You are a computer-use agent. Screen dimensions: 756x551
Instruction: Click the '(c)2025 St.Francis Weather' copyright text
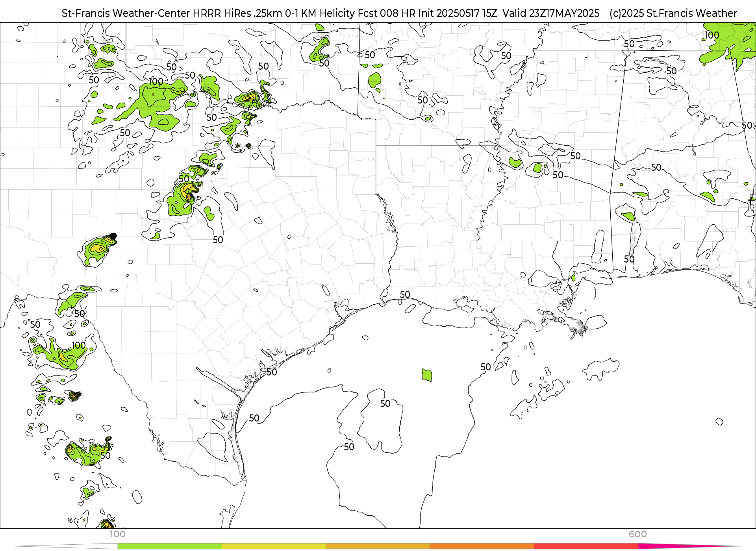click(673, 13)
